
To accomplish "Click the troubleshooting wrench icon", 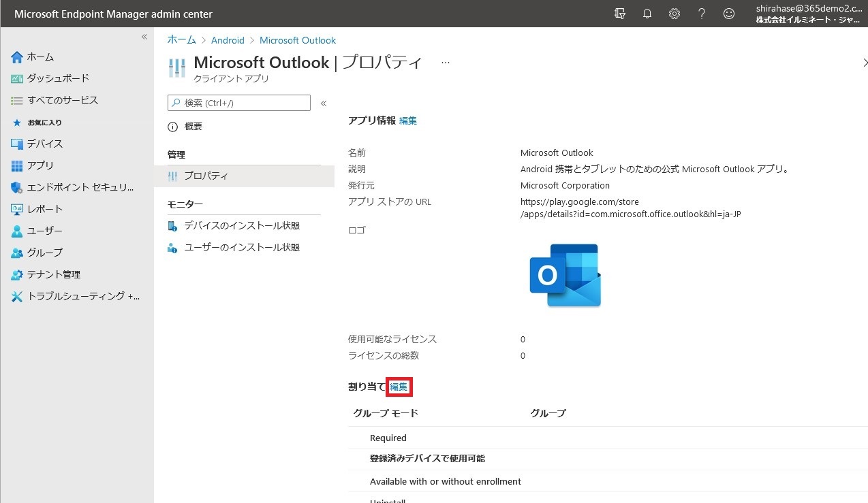I will pos(17,296).
